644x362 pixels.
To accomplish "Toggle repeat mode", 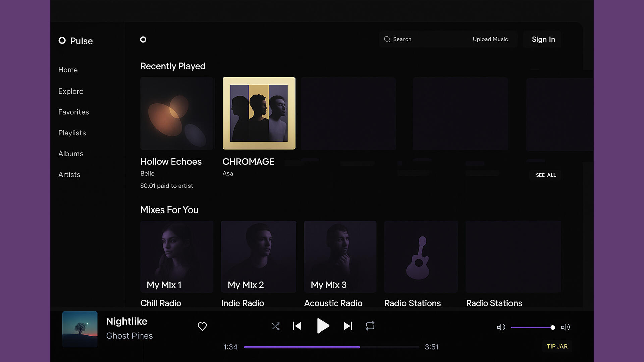I will [370, 326].
